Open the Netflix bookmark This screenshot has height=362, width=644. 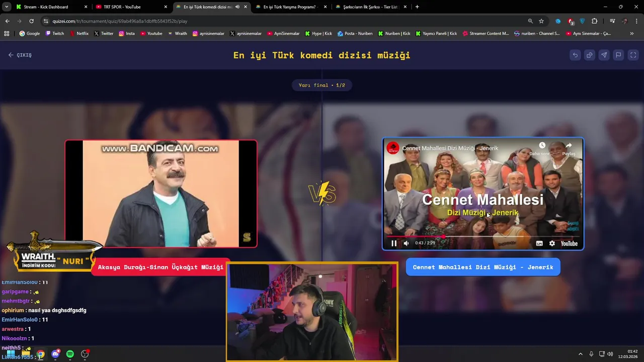click(x=79, y=34)
